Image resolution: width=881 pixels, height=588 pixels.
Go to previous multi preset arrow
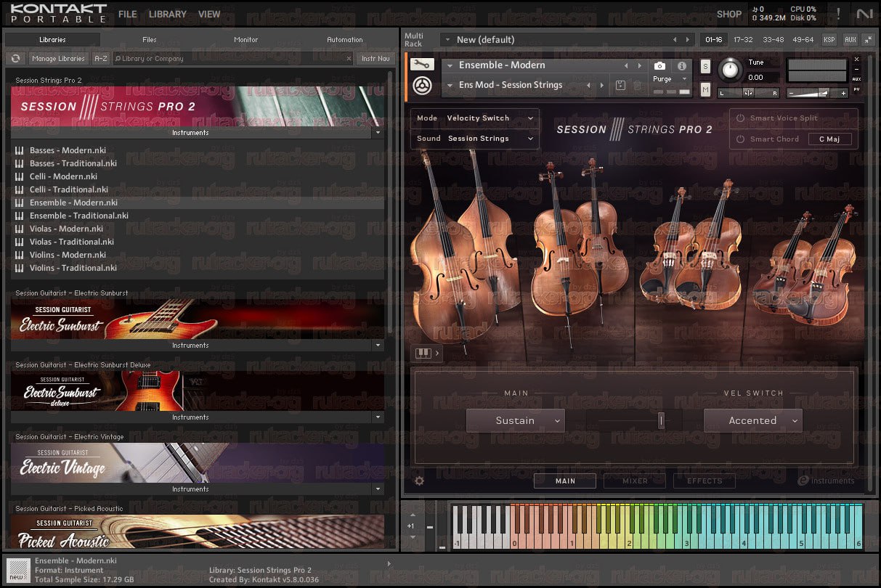(x=675, y=40)
